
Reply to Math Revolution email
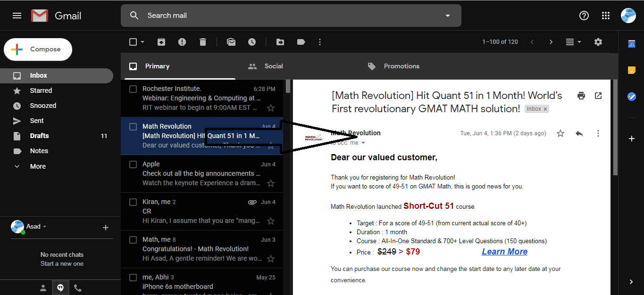click(579, 133)
